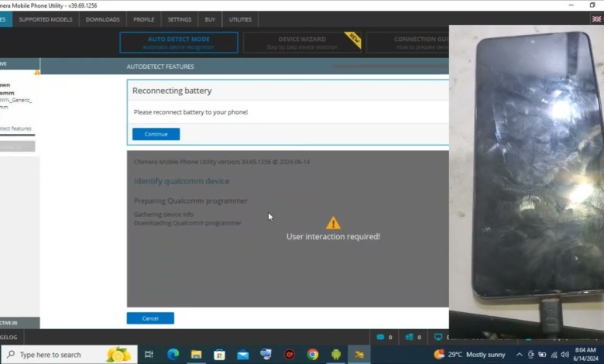The height and width of the screenshot is (364, 604).
Task: Switch to the Downloads tab
Action: click(102, 19)
